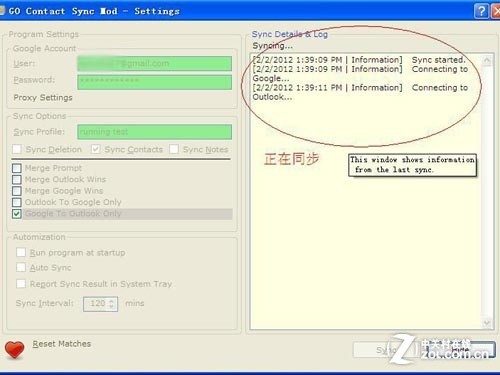This screenshot has width=500, height=375.
Task: Open the Sync Profile combo box
Action: pos(155,132)
